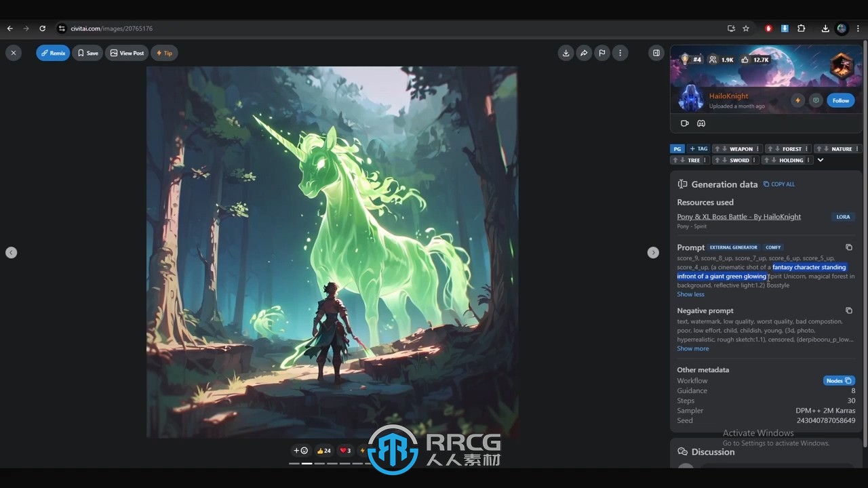The height and width of the screenshot is (488, 868).
Task: Open the SWORD tag options menu
Action: tap(754, 161)
